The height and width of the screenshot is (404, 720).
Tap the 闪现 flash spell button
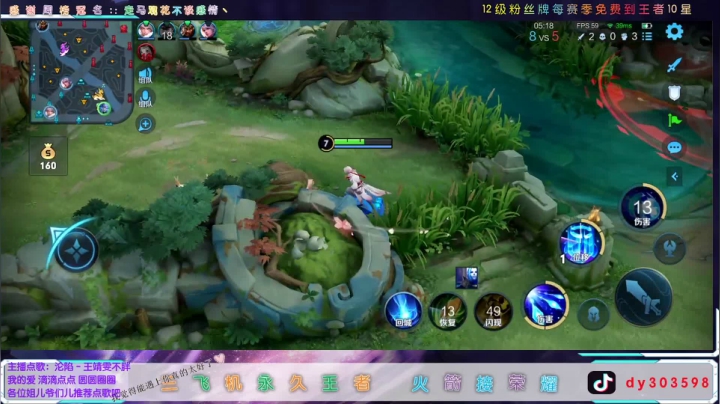coord(493,312)
